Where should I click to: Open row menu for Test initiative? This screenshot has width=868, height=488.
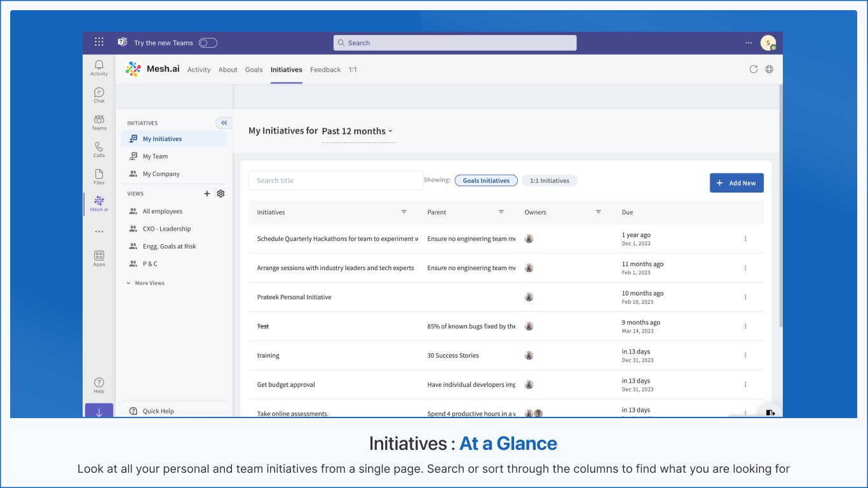click(745, 327)
